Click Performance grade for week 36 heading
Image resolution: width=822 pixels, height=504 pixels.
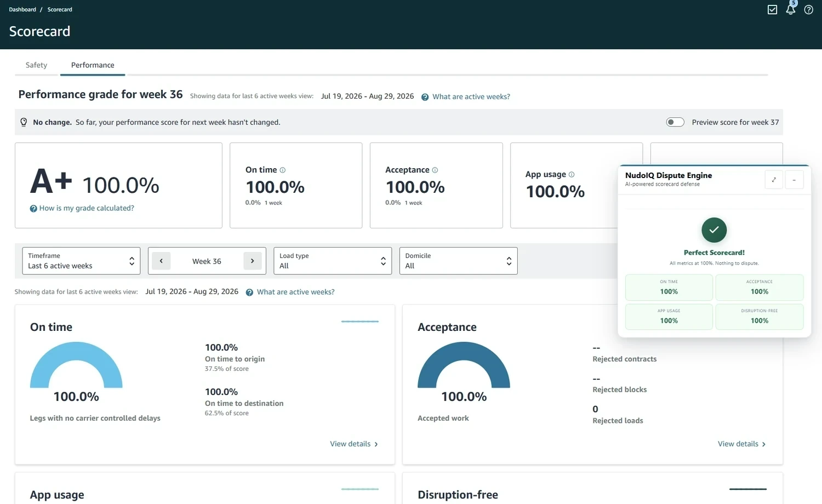click(x=100, y=94)
